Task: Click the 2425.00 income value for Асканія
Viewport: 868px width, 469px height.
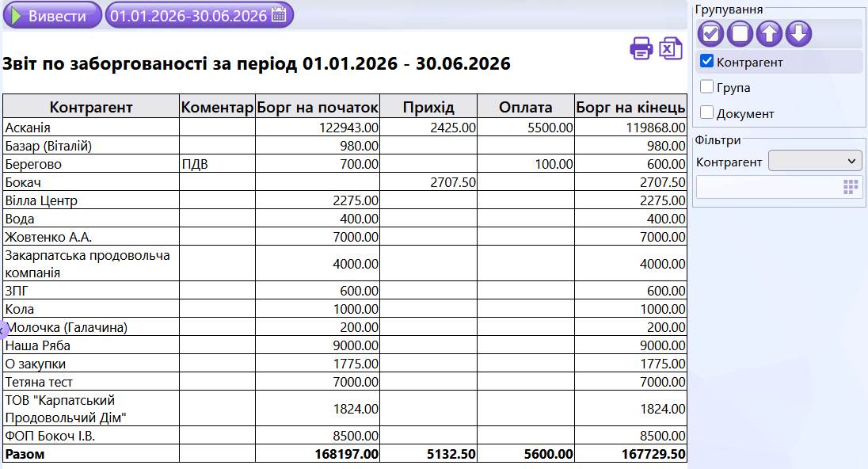Action: pyautogui.click(x=453, y=128)
